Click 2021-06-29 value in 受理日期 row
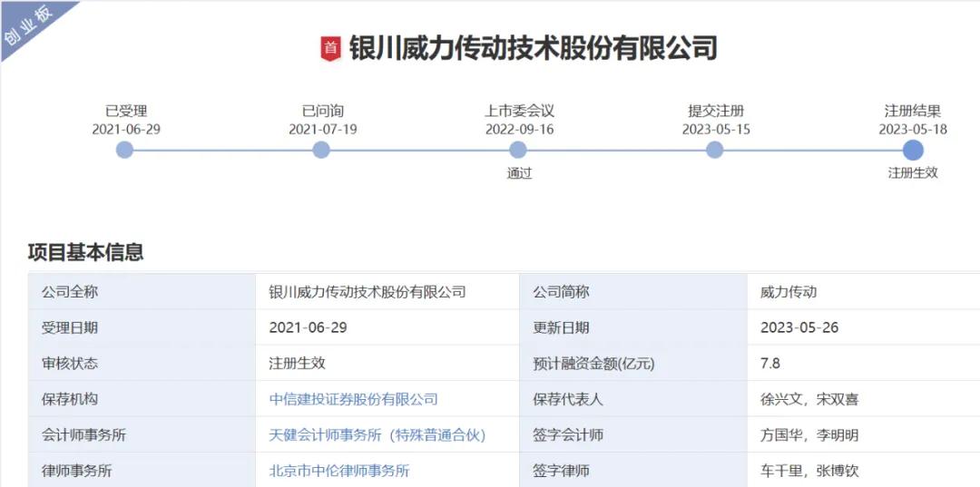Image resolution: width=980 pixels, height=487 pixels. 308,327
